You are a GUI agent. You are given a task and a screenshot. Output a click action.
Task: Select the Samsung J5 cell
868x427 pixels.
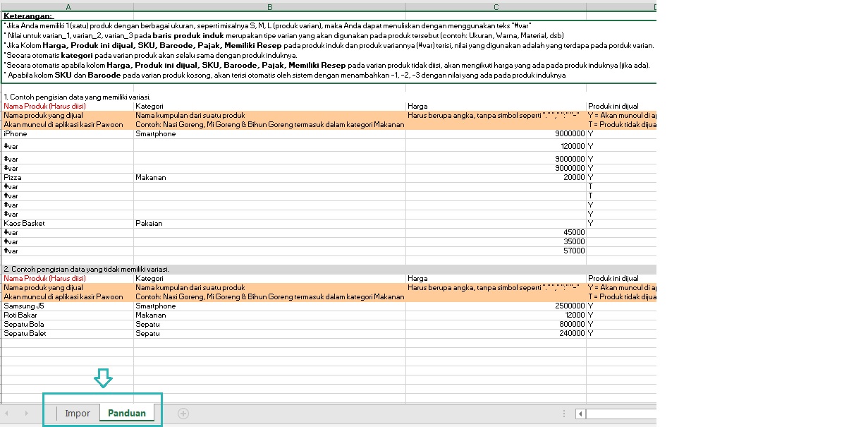tap(68, 306)
